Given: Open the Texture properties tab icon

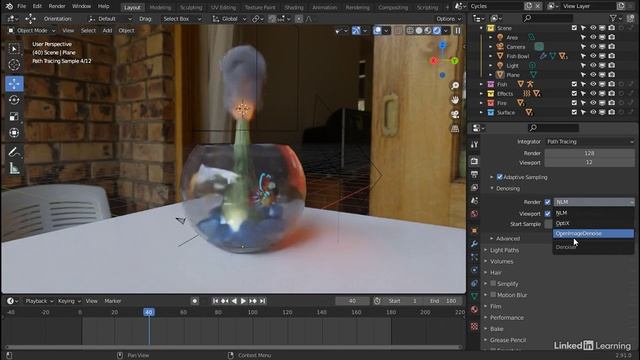Looking at the screenshot, I should 474,326.
